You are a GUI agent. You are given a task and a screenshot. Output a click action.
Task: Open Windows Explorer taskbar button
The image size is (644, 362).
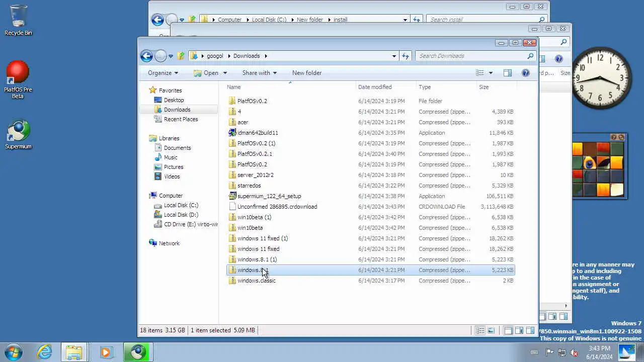coord(74,352)
